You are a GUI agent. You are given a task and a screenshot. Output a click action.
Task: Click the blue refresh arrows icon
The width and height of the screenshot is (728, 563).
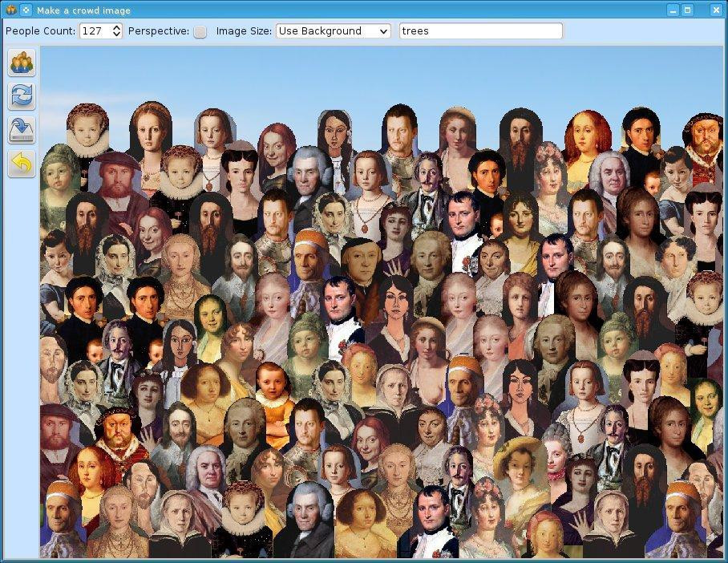(x=22, y=96)
